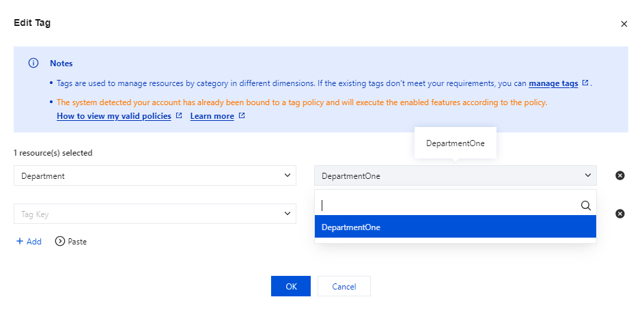Close the Edit Tag dialog
Image resolution: width=644 pixels, height=310 pixels.
(x=624, y=24)
